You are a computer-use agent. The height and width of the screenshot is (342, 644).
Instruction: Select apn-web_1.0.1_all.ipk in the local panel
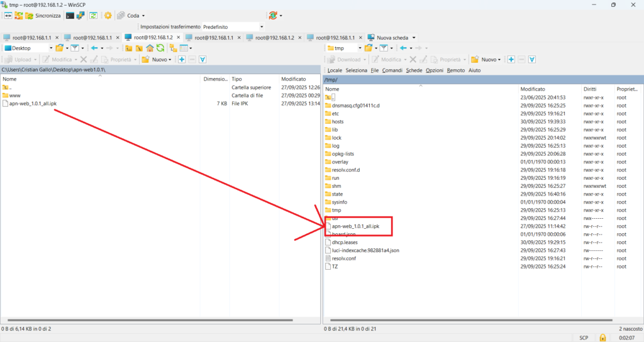click(x=33, y=103)
